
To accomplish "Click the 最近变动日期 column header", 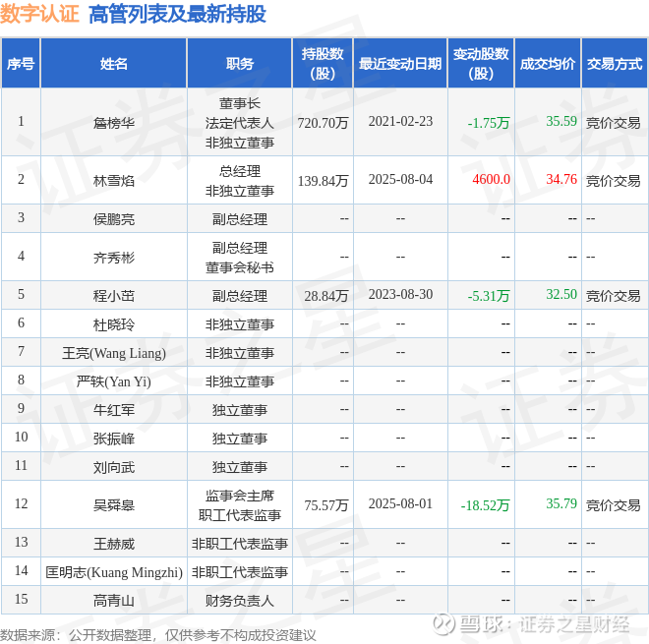I will pyautogui.click(x=400, y=63).
